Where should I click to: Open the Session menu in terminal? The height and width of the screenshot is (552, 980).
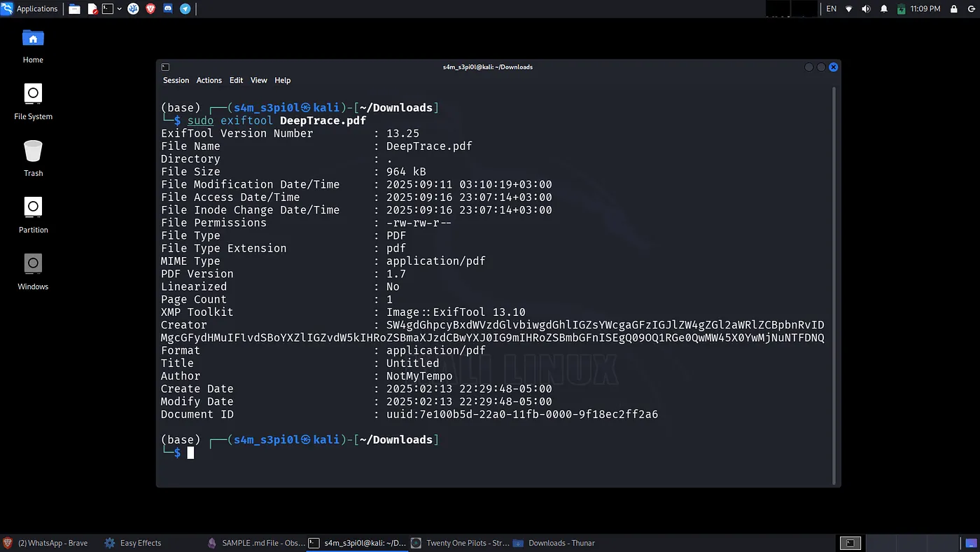coord(176,81)
